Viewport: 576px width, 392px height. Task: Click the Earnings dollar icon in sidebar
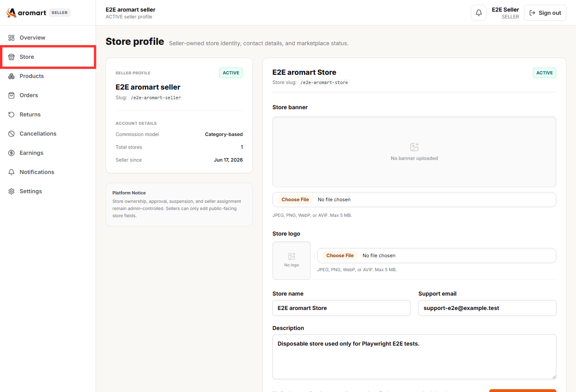pyautogui.click(x=12, y=153)
